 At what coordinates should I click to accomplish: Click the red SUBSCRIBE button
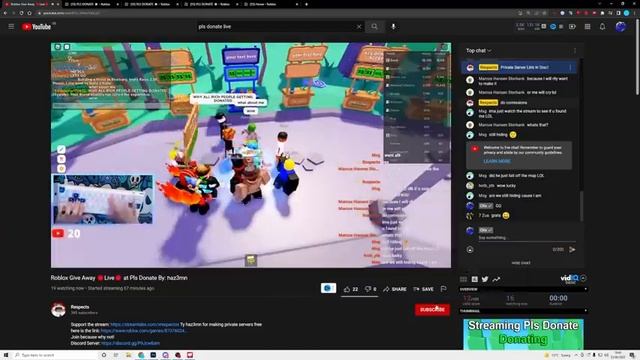(432, 309)
